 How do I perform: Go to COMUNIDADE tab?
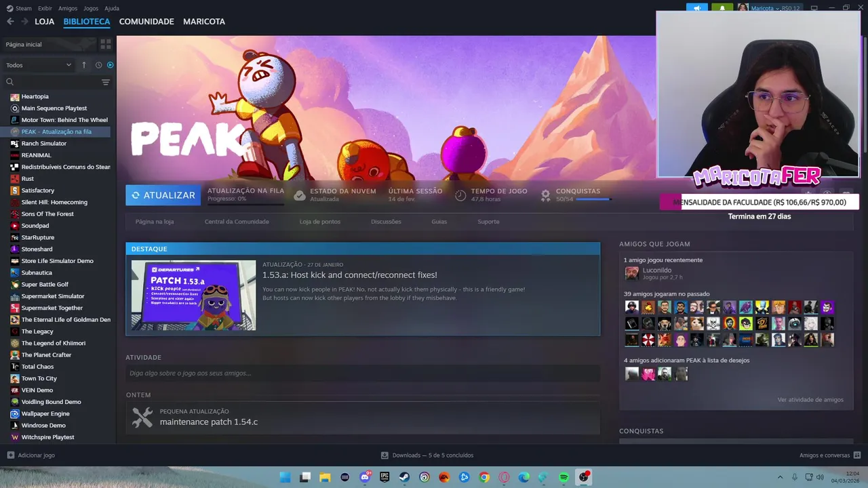(146, 22)
